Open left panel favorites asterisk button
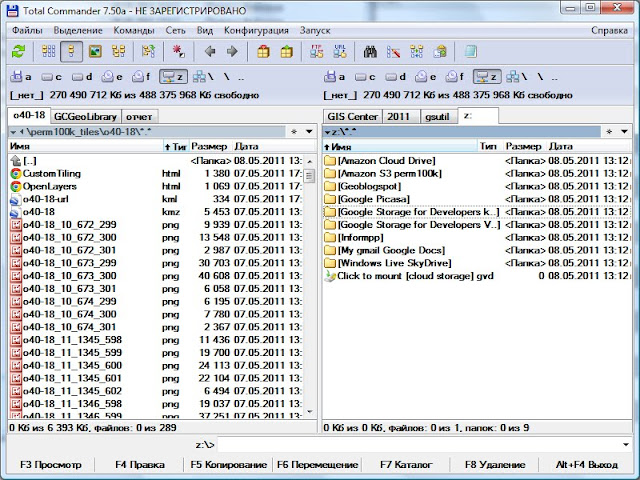 click(x=294, y=131)
